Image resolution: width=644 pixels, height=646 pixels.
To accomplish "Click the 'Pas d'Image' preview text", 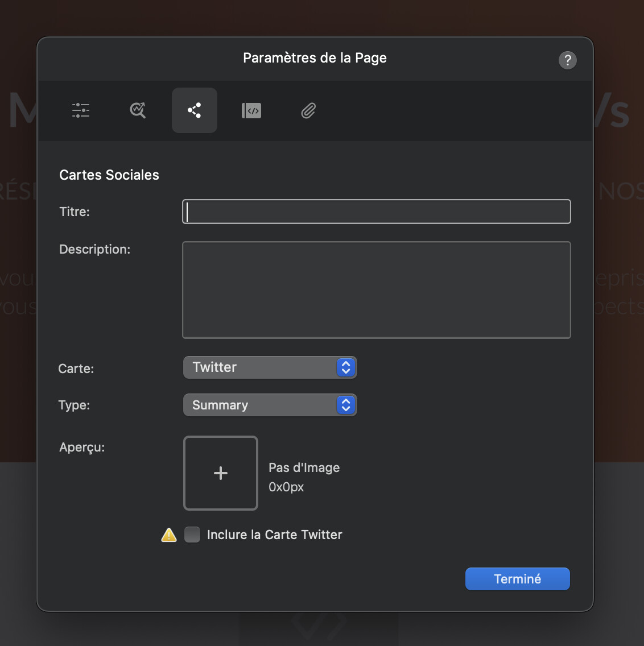I will click(x=304, y=467).
